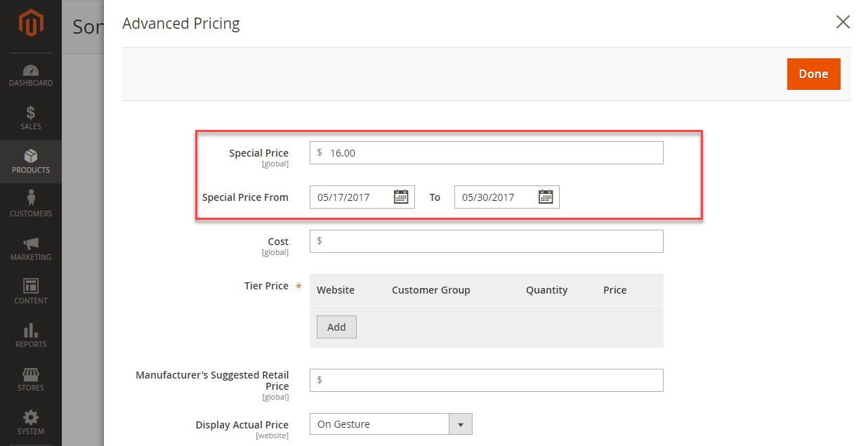Viewport: 868px width, 446px height.
Task: Select the On Gesture combo box
Action: click(391, 424)
